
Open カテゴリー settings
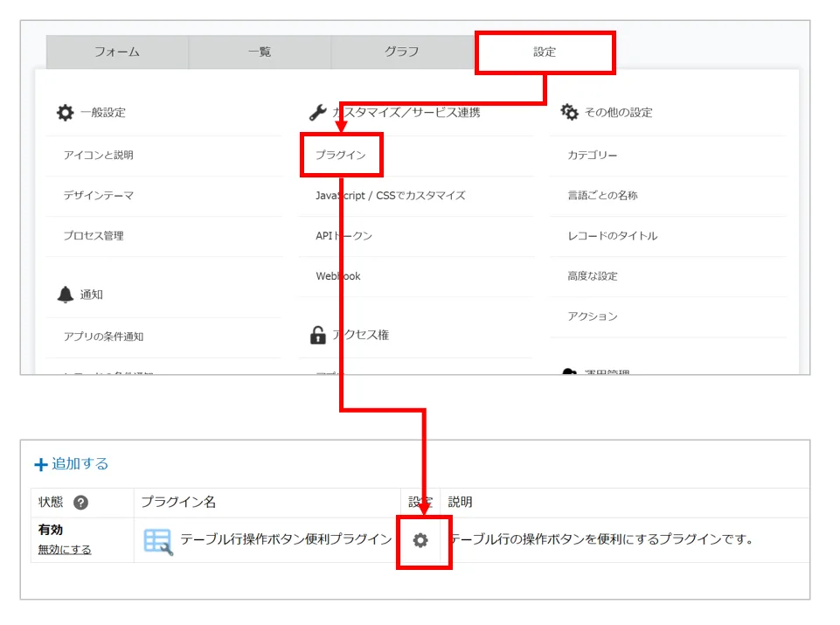pyautogui.click(x=593, y=156)
